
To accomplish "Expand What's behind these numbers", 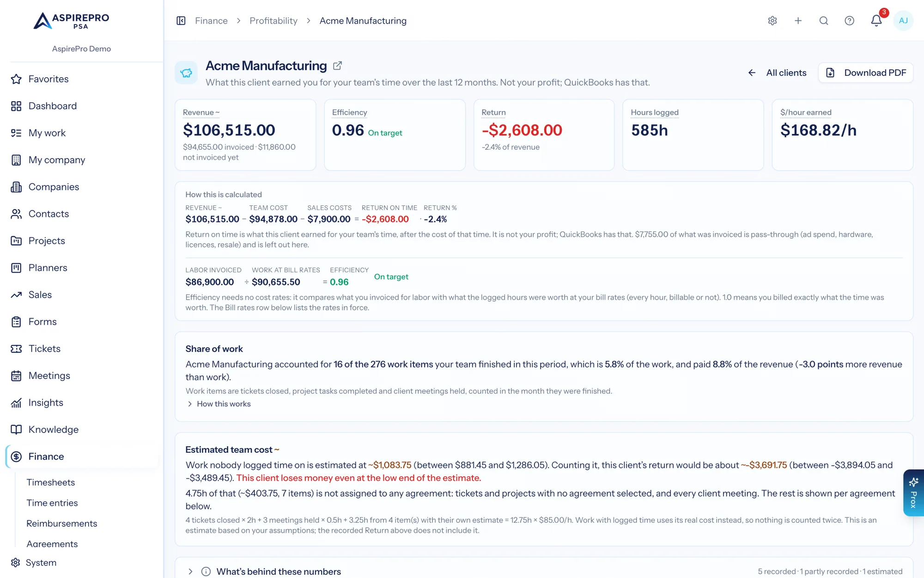I will 279,572.
